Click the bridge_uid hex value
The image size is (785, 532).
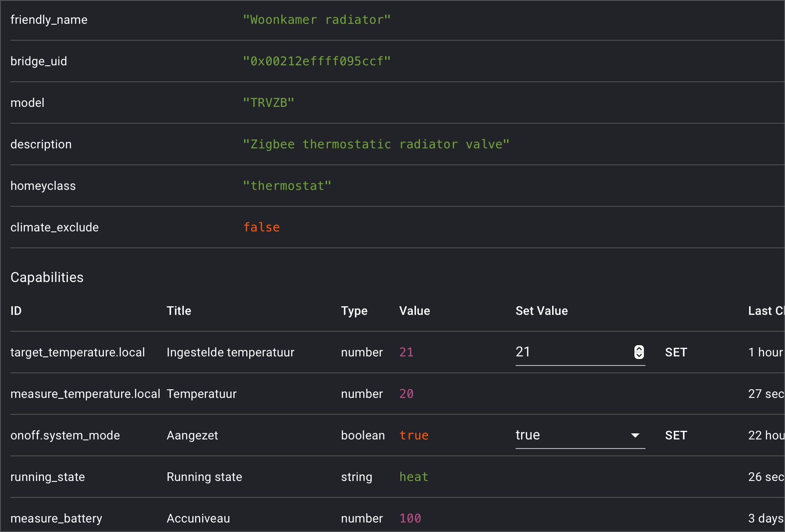(317, 61)
